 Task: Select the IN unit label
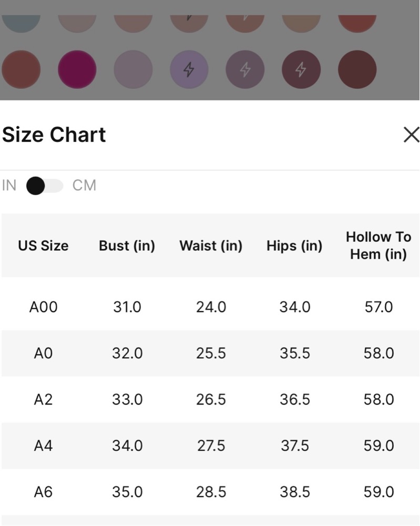point(9,186)
